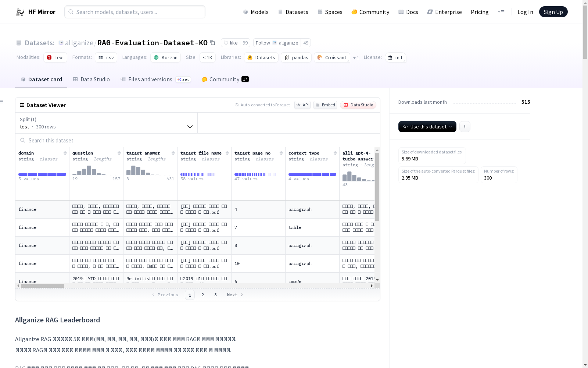Open the mit license tag

(x=395, y=57)
